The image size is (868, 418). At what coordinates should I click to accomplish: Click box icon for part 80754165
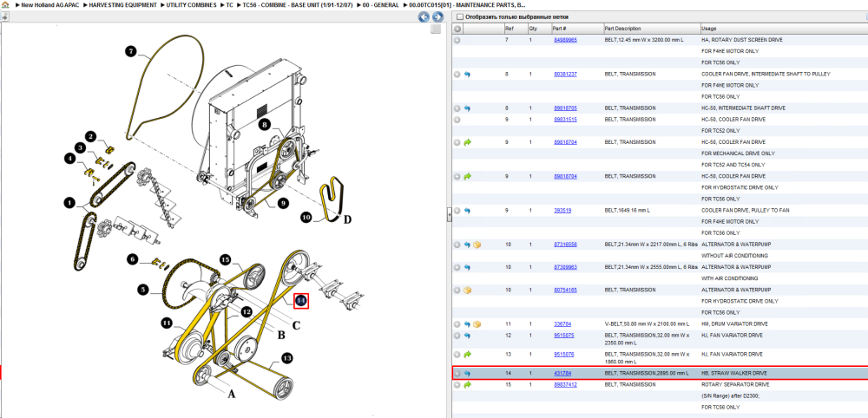tap(467, 290)
